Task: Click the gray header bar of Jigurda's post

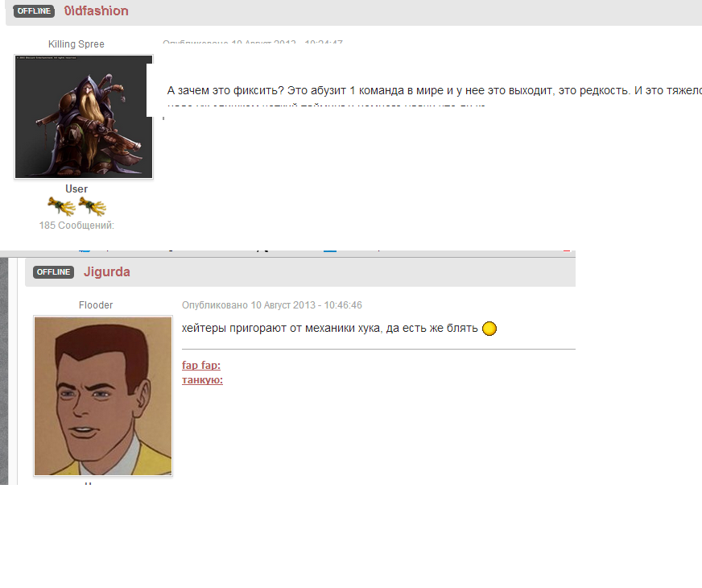Action: click(362, 272)
